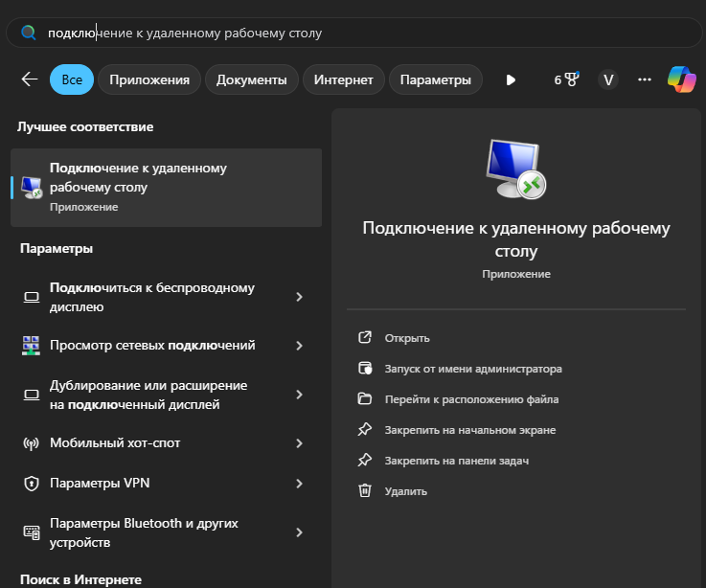Expand Подключиться к беспроводному дисплею chevron
706x588 pixels.
point(300,297)
